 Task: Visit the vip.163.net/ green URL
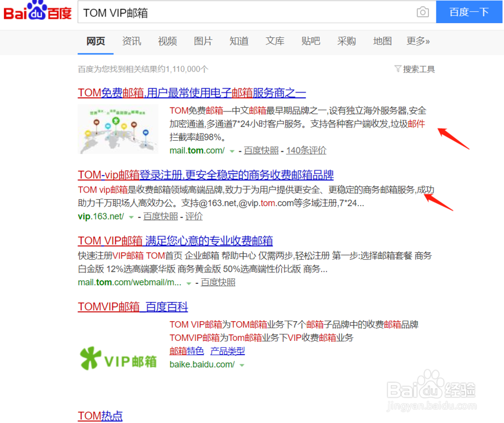pyautogui.click(x=101, y=216)
